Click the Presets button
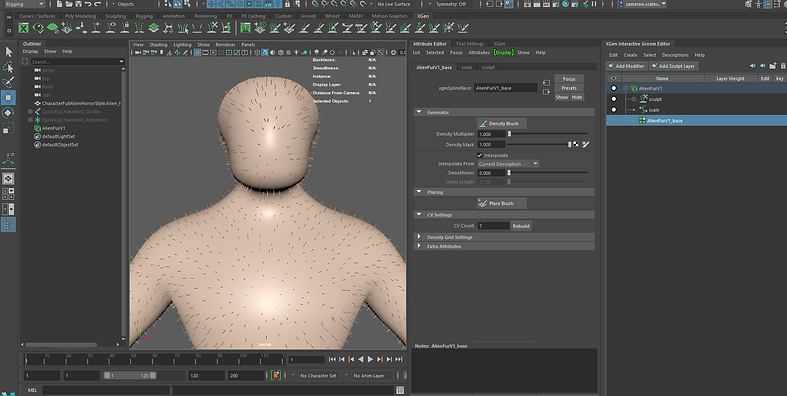Image resolution: width=787 pixels, height=396 pixels. click(x=569, y=88)
